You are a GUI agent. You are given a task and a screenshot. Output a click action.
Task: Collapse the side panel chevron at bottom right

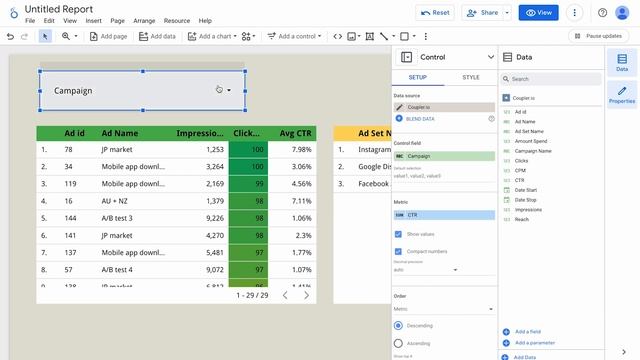[x=624, y=352]
